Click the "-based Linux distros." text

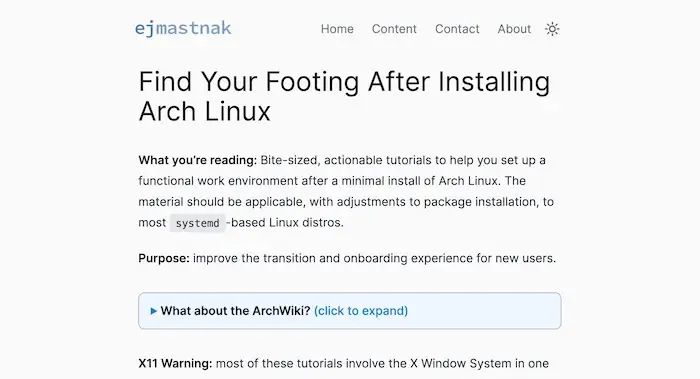coord(285,222)
